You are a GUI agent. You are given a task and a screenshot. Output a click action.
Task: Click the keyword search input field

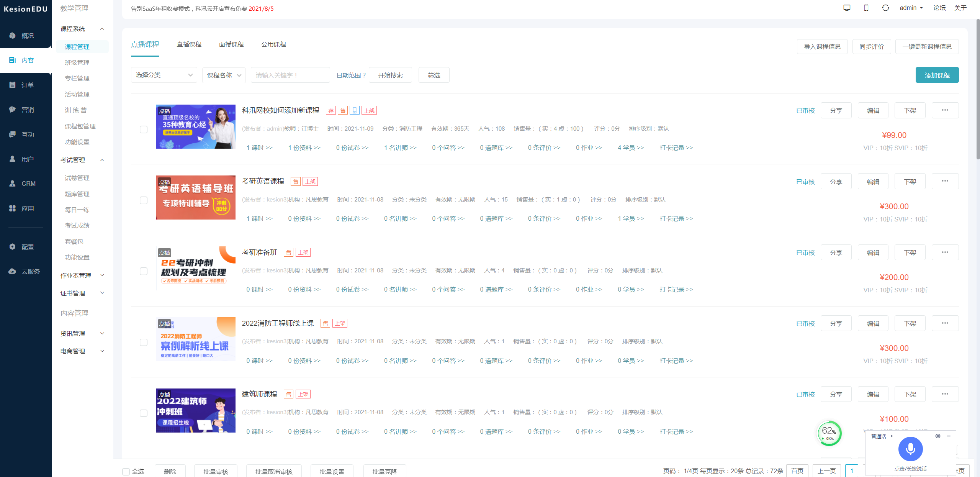click(290, 75)
